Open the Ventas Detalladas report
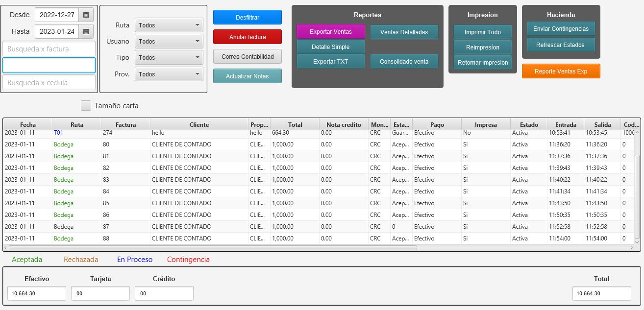This screenshot has width=644, height=310. pos(404,32)
